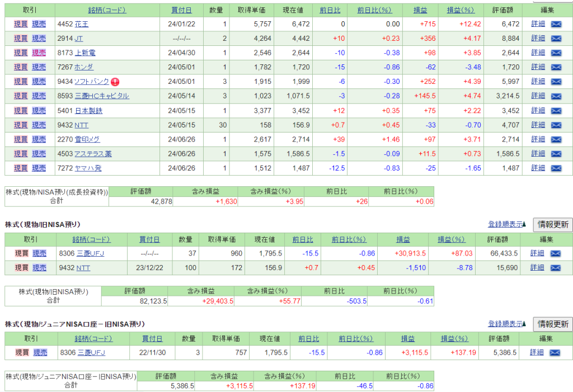Viewport: 573px width, 392px height.
Task: Open the NTT stock link bought 24/05/15
Action: (x=81, y=125)
